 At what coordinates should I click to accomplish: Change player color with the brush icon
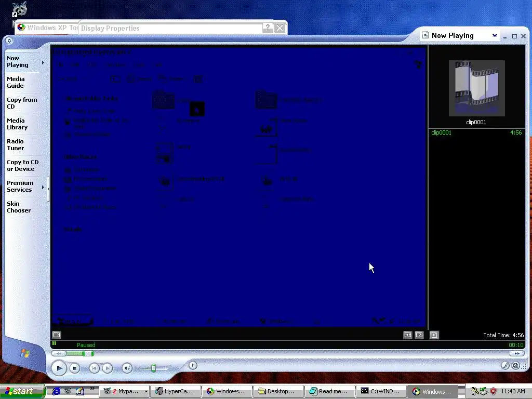505,365
